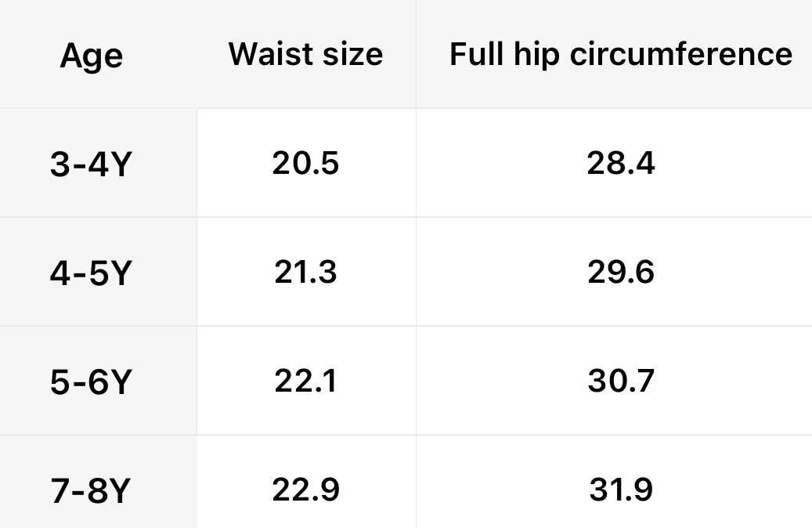This screenshot has height=528, width=812.
Task: Tap the 29.6 hip circumference value
Action: tap(620, 273)
